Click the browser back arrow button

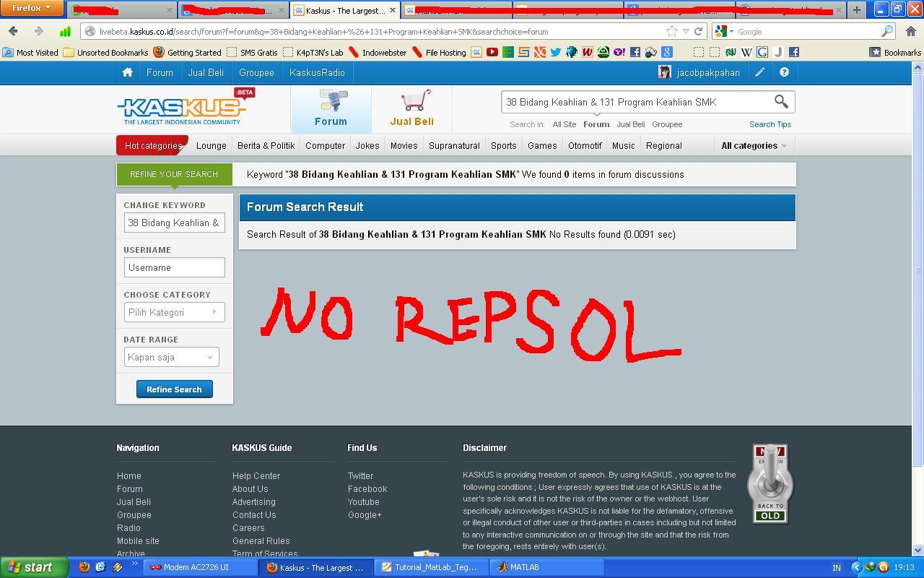point(13,31)
